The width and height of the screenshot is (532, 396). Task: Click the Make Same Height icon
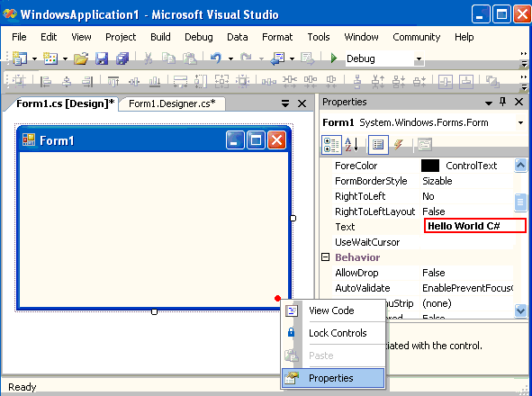(x=201, y=81)
